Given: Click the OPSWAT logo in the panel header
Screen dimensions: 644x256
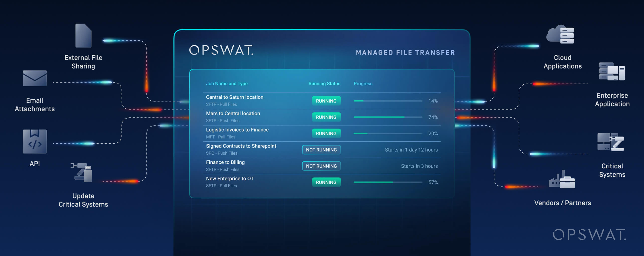Looking at the screenshot, I should coord(221,50).
